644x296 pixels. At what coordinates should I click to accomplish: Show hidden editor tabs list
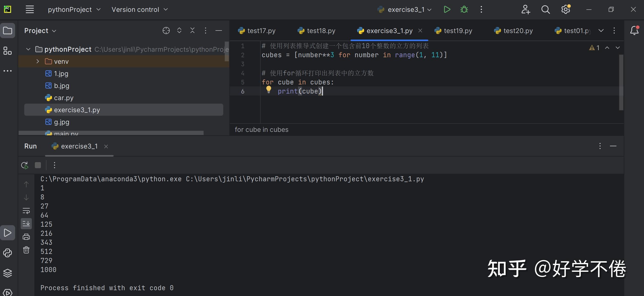(601, 31)
